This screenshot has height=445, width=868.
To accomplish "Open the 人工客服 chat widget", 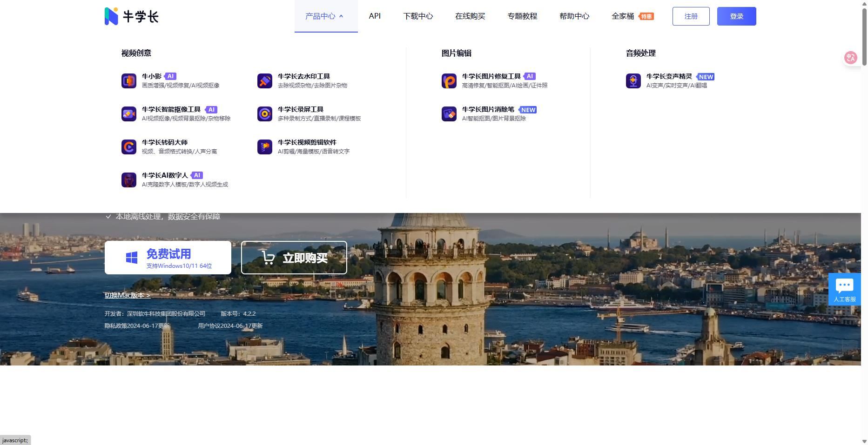I will click(844, 289).
